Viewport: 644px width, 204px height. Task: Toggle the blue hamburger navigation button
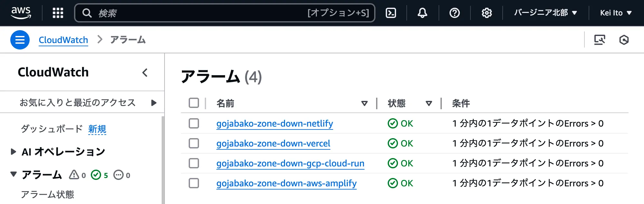pos(20,40)
